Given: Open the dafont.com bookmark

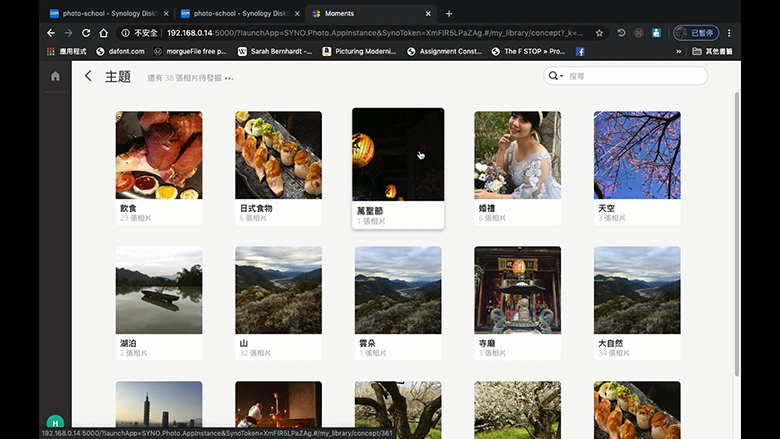Looking at the screenshot, I should tap(120, 51).
